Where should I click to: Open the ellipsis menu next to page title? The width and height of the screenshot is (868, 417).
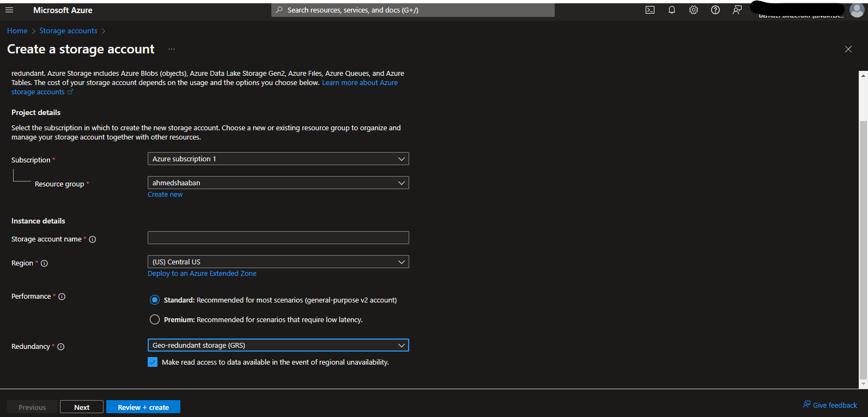172,49
